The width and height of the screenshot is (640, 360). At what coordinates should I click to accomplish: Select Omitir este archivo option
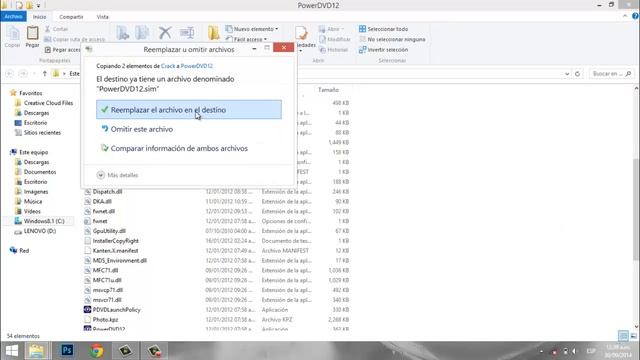tap(142, 129)
